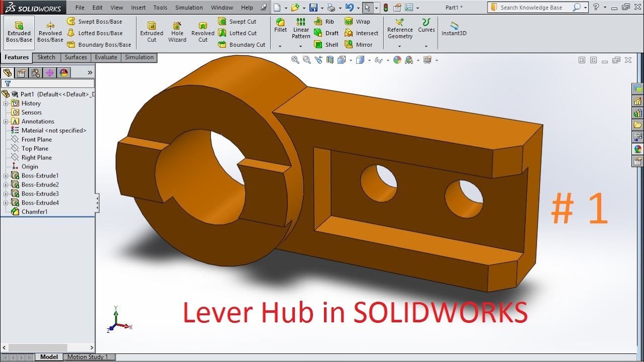Click the Rebuild traffic light icon
The height and width of the screenshot is (362, 644).
(386, 8)
